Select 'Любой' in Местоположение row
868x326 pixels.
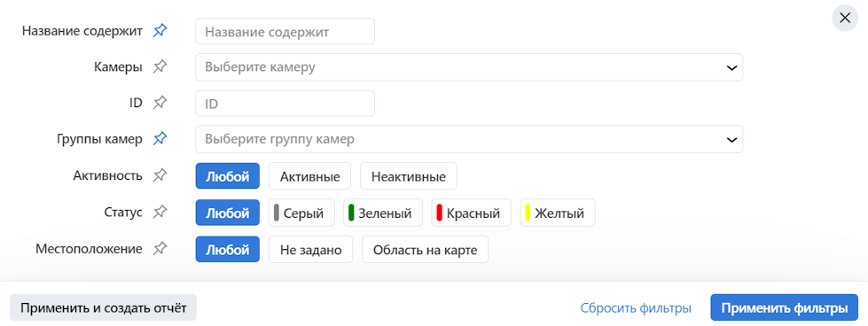(228, 249)
